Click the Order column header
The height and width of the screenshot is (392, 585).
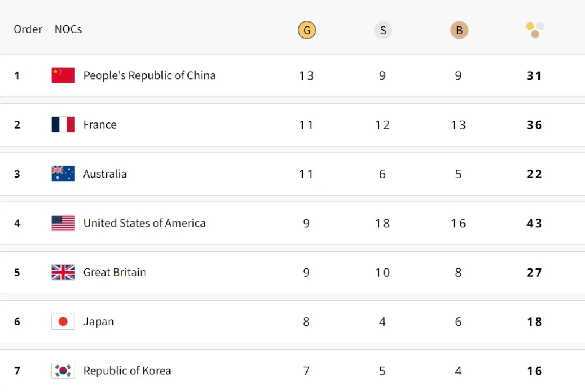28,29
